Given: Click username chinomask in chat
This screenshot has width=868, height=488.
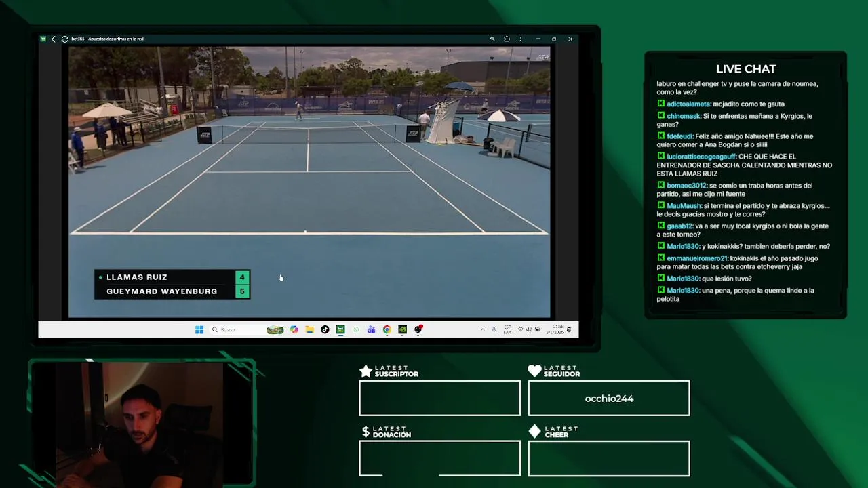Looking at the screenshot, I should (x=683, y=116).
